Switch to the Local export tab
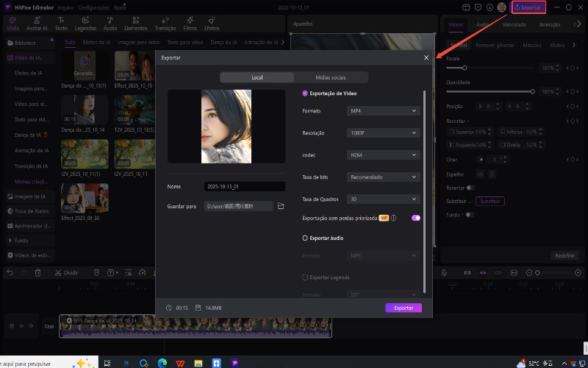This screenshot has width=588, height=368. coord(257,77)
